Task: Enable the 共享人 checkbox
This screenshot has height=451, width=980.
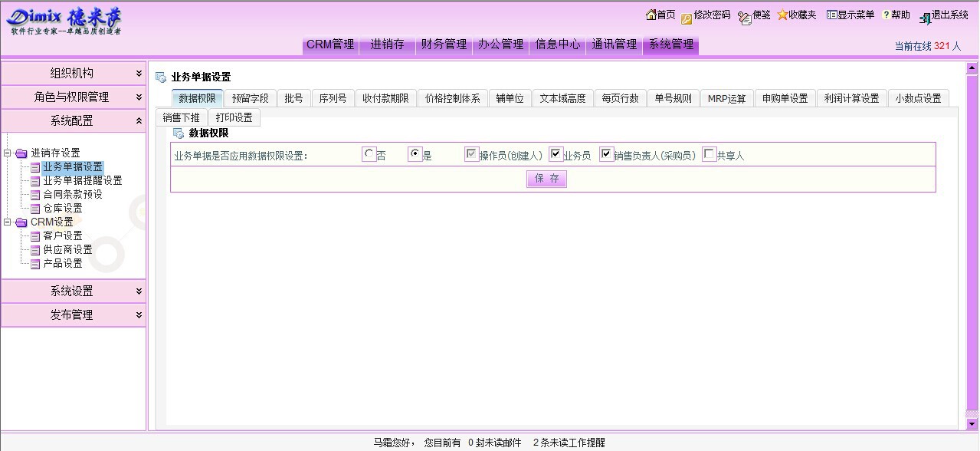Action: tap(710, 154)
